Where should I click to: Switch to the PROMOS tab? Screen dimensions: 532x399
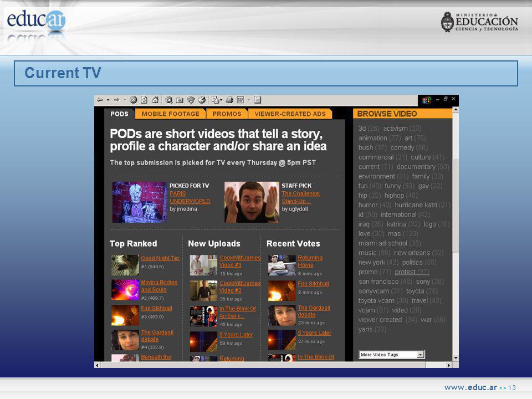[227, 114]
